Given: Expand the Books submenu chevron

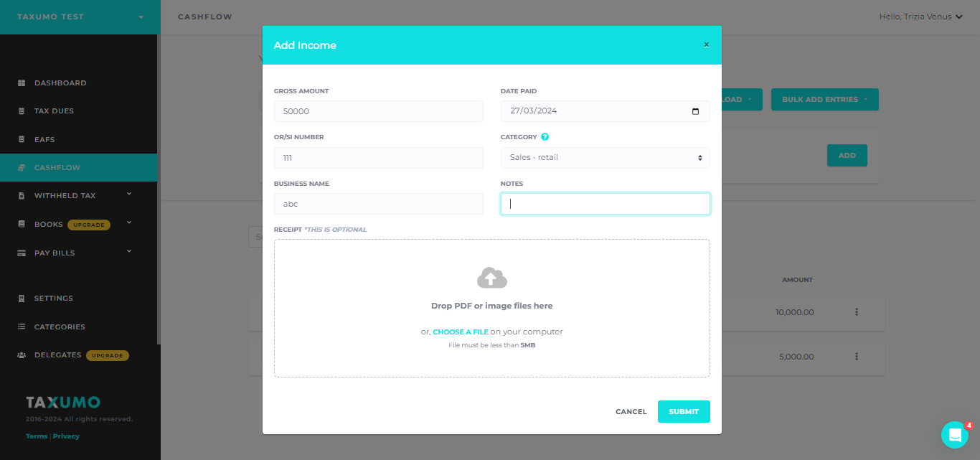Looking at the screenshot, I should [x=129, y=222].
